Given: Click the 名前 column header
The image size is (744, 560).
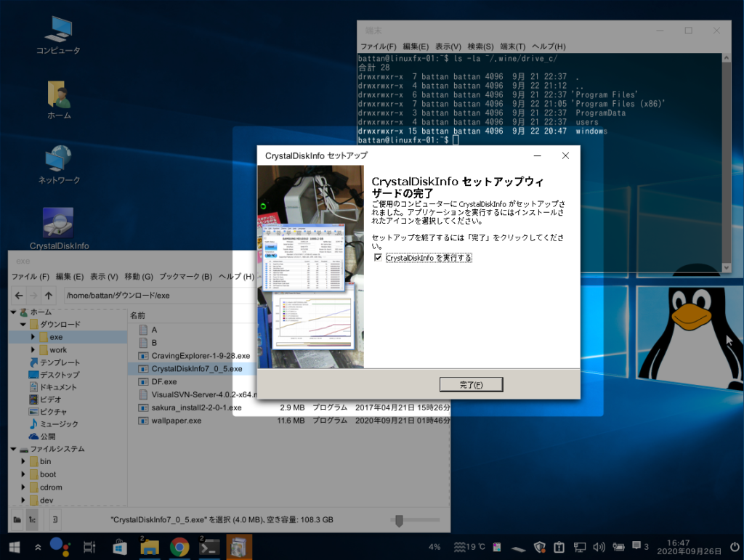Looking at the screenshot, I should tap(137, 315).
